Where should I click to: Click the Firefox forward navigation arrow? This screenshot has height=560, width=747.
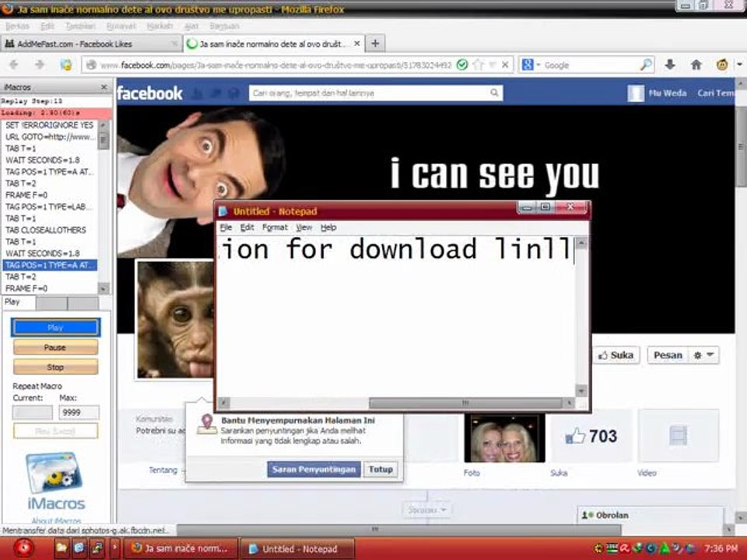click(x=40, y=65)
